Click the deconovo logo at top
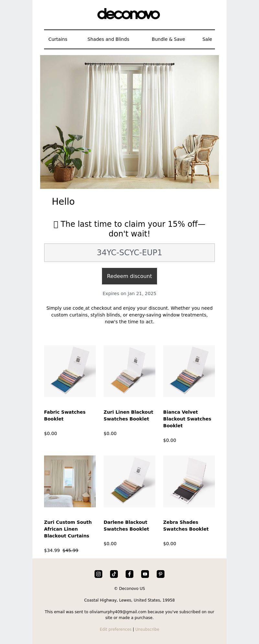Viewport: 259px width, 644px height. click(x=129, y=14)
